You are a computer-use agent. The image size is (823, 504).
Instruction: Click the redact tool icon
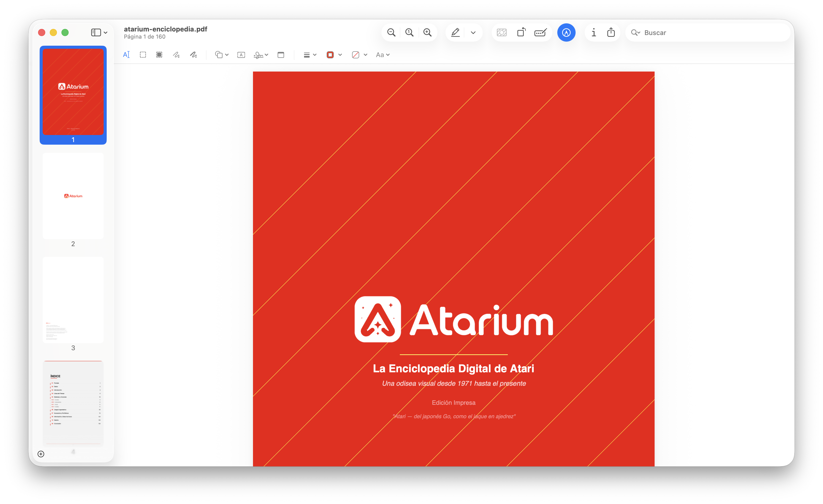tap(502, 32)
